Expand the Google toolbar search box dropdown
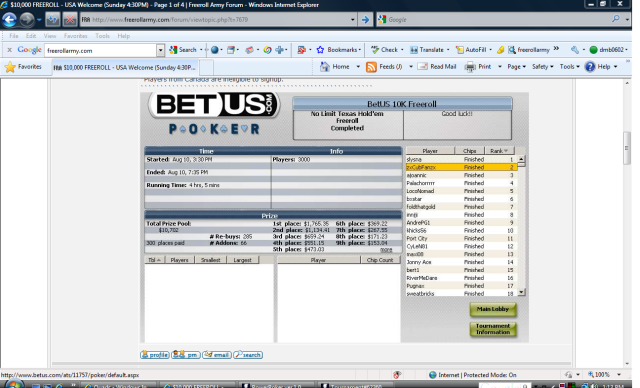The width and height of the screenshot is (640, 388). tap(160, 50)
